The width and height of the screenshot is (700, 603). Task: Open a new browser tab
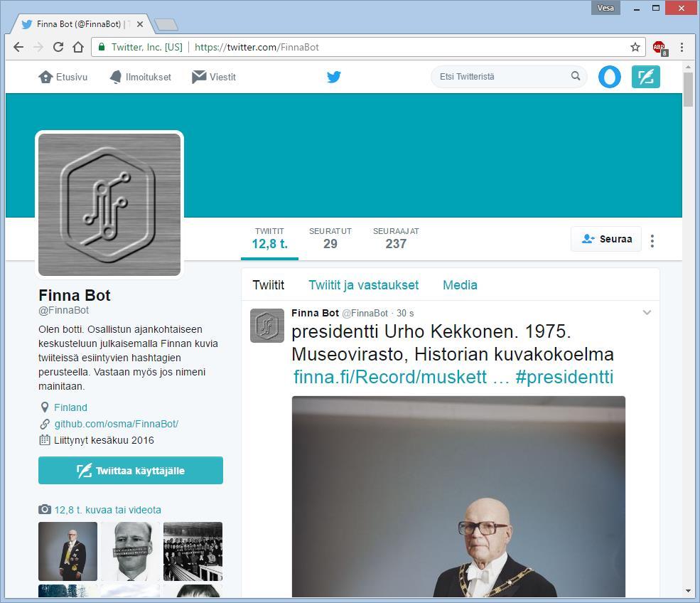pos(167,25)
